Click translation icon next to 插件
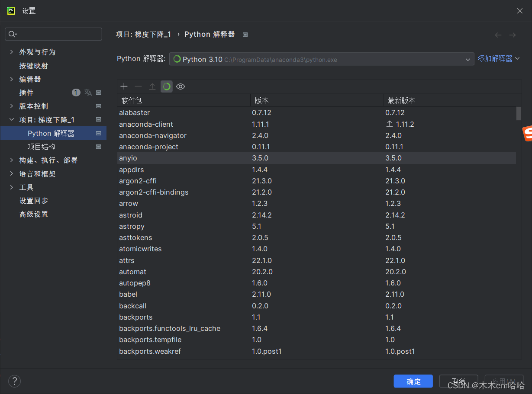The width and height of the screenshot is (532, 394). [x=88, y=93]
